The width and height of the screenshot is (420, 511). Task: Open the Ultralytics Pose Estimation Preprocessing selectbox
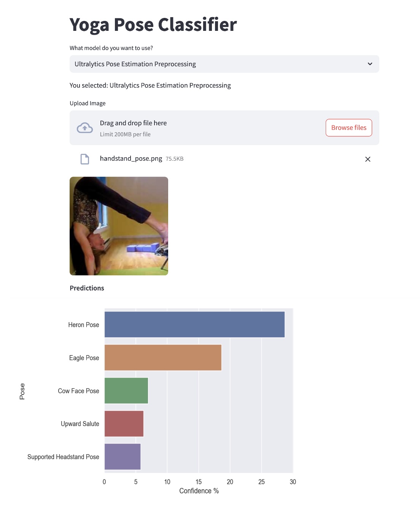[224, 64]
